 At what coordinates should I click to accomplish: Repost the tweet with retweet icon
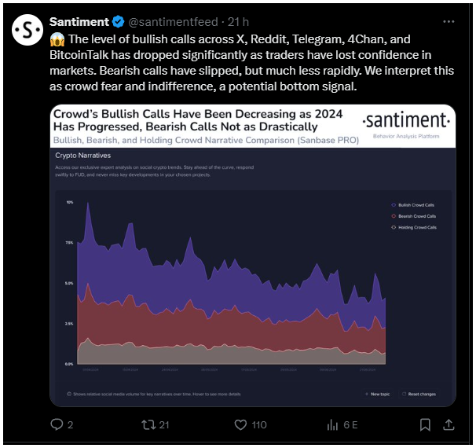(148, 424)
